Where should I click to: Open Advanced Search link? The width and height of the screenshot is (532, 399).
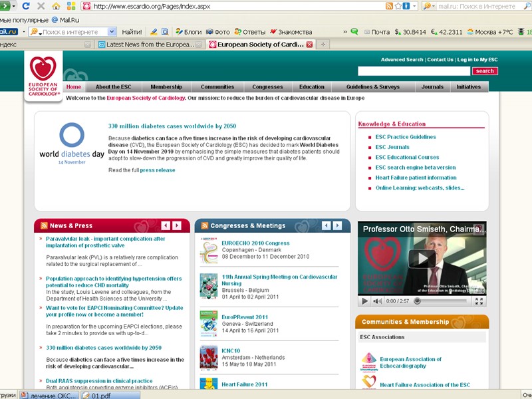click(402, 59)
